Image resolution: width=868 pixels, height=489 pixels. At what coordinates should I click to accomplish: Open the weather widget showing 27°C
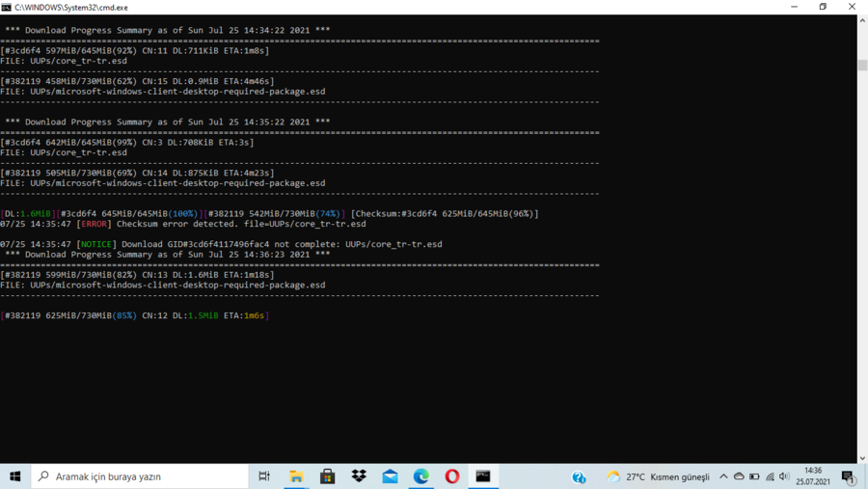coord(658,476)
